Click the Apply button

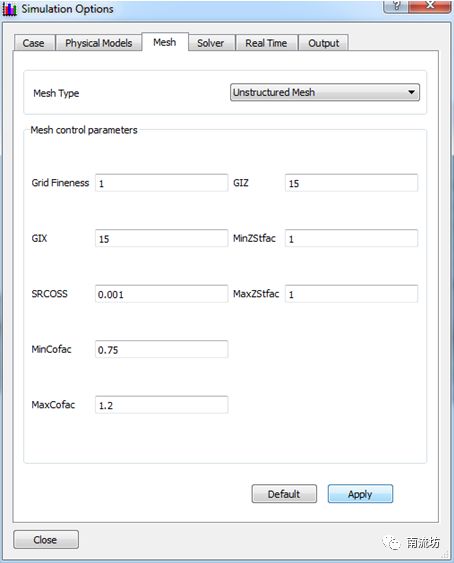(x=360, y=494)
